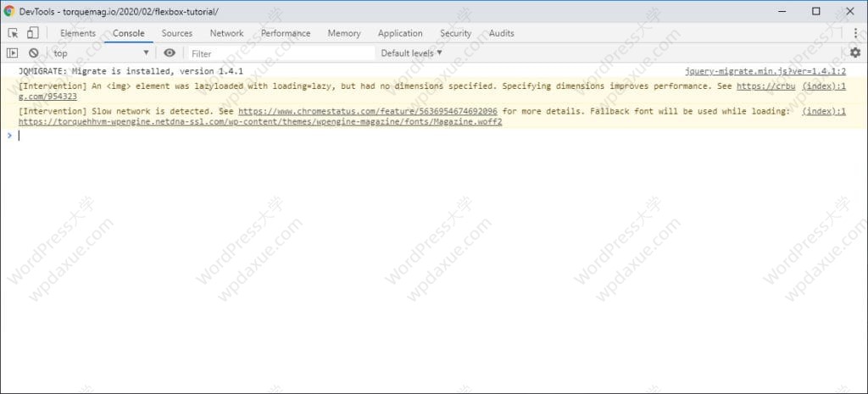868x394 pixels.
Task: Focus the Filter input field
Action: (282, 53)
